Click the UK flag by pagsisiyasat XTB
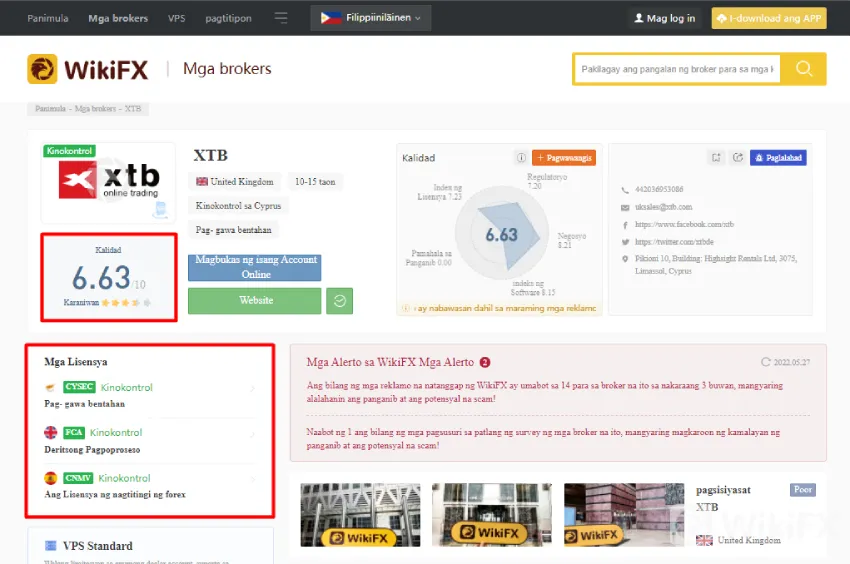 click(x=704, y=540)
